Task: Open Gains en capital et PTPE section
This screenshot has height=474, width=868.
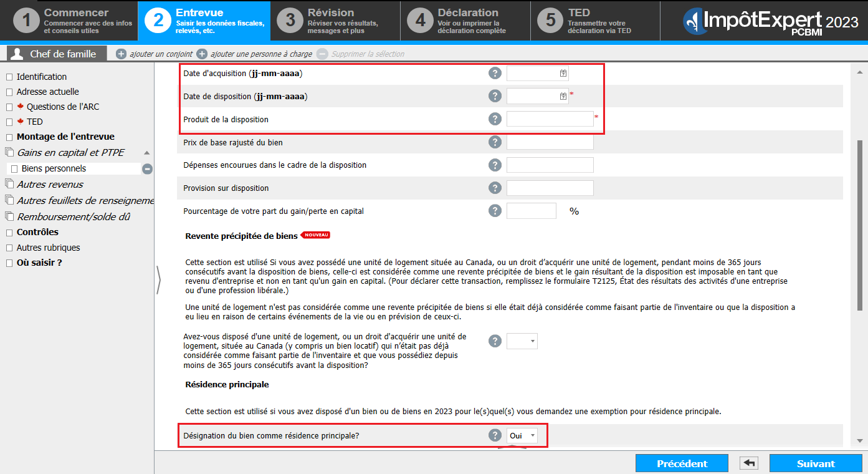Action: coord(70,152)
